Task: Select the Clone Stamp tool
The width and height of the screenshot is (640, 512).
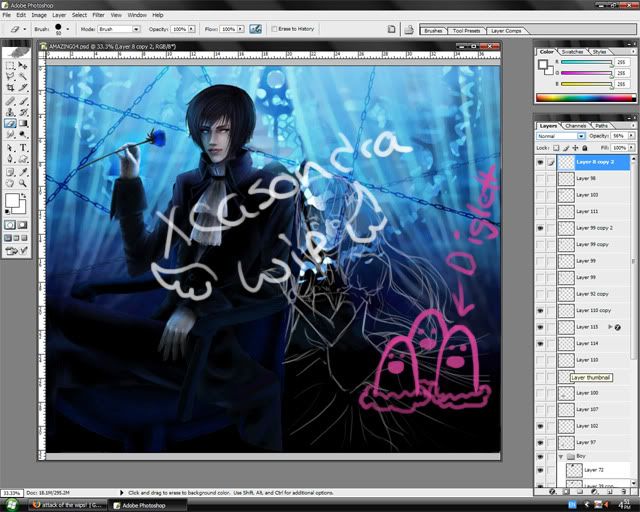Action: click(10, 112)
